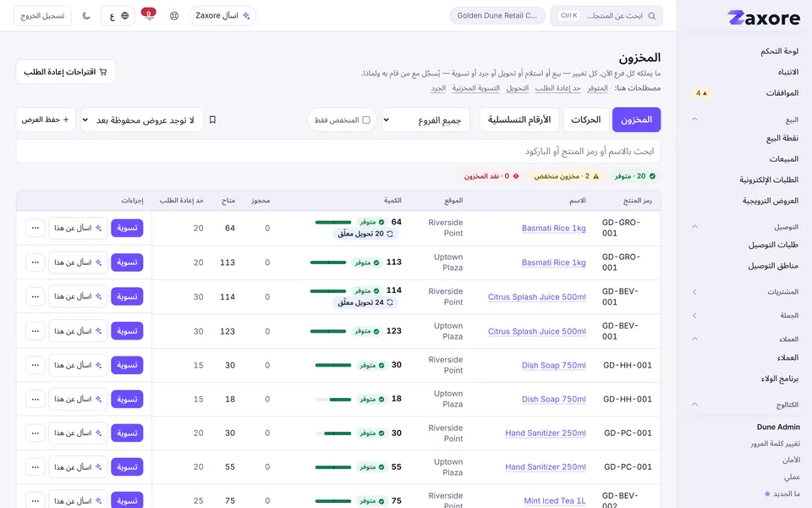812x508 pixels.
Task: Ask about Basmati Rice quantity 64 row
Action: click(x=78, y=228)
